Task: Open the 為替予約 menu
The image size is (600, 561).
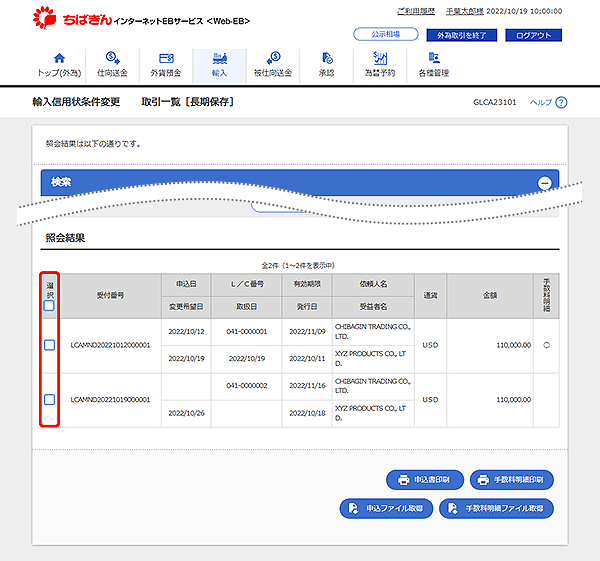Action: click(x=380, y=65)
